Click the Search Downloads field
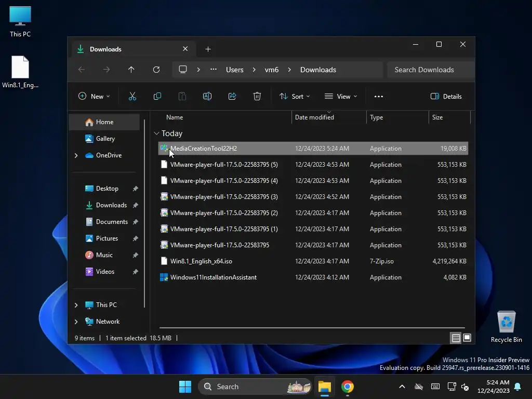Image resolution: width=532 pixels, height=399 pixels. click(431, 70)
